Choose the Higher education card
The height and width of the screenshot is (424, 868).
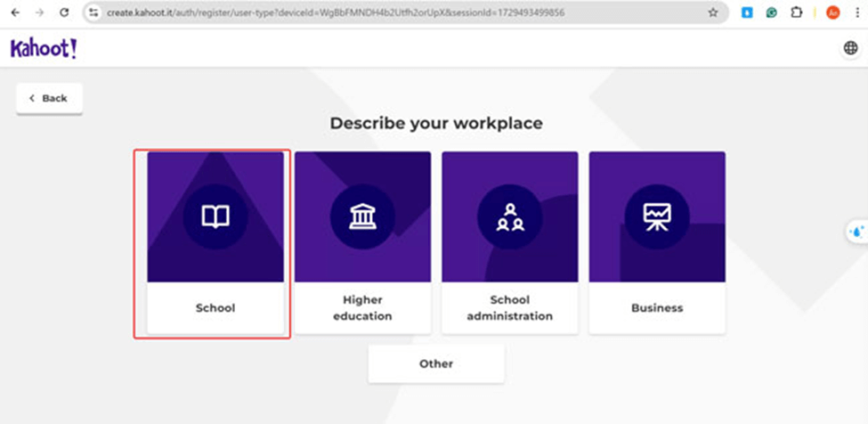point(362,242)
